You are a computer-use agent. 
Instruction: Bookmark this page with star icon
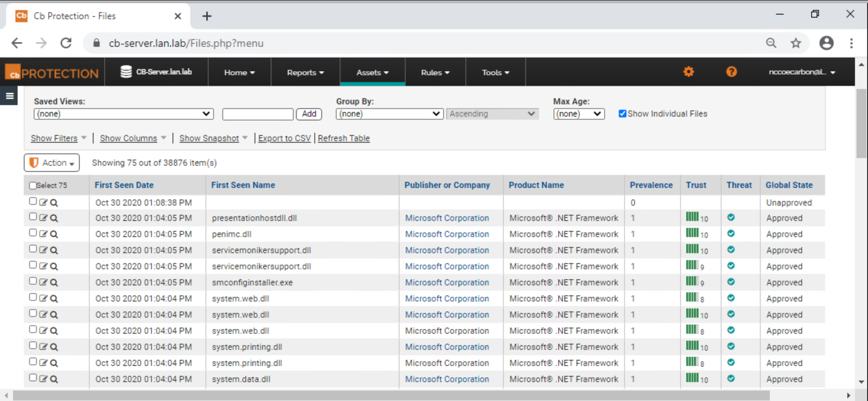tap(795, 43)
